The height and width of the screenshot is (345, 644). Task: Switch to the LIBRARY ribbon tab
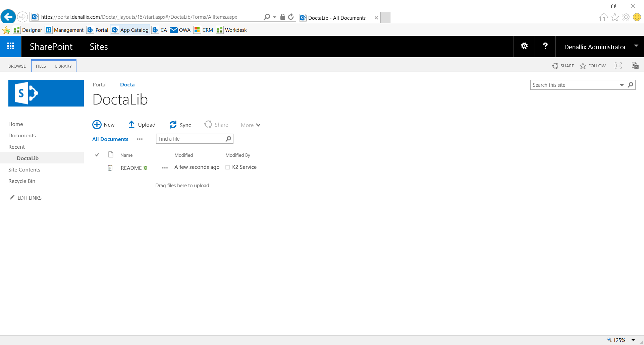pyautogui.click(x=63, y=66)
